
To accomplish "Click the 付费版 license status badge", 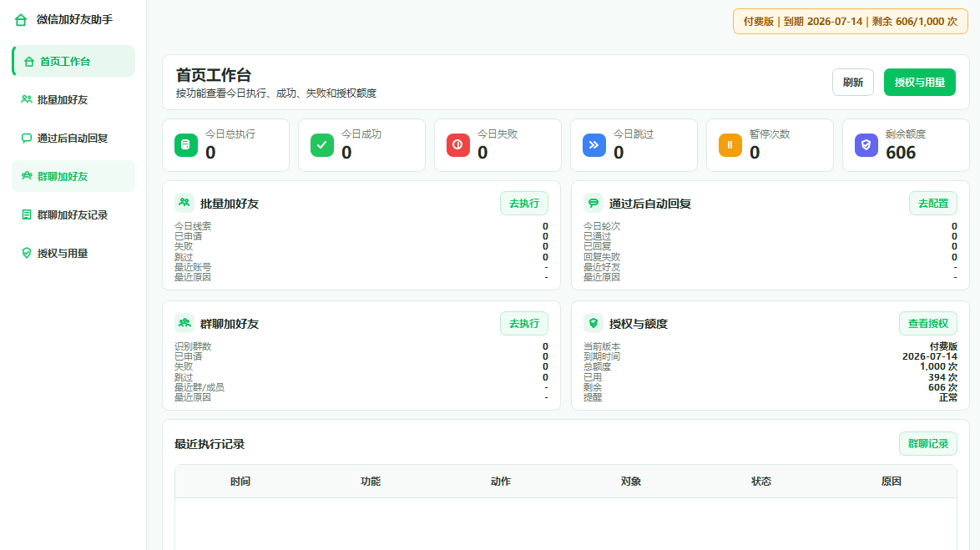I will click(850, 21).
